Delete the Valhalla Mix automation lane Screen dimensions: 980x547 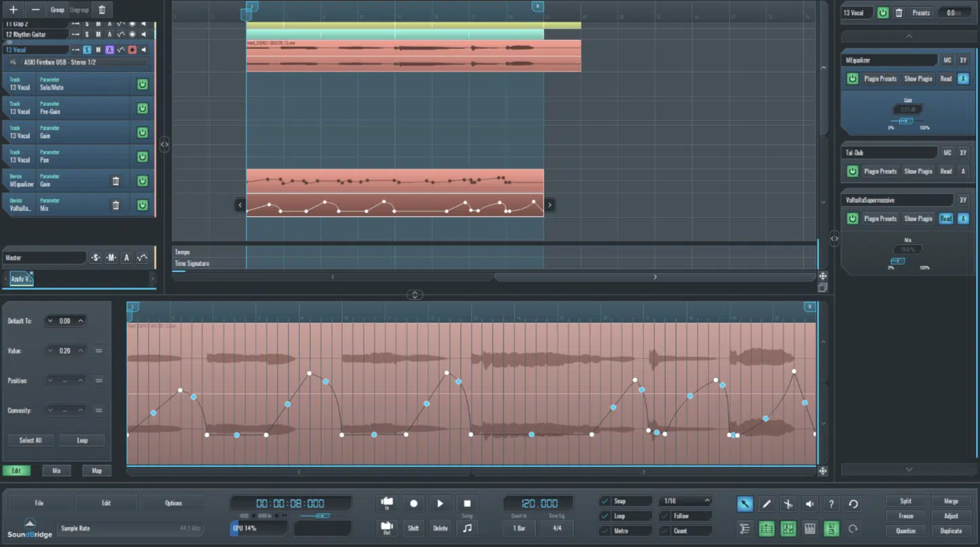(x=115, y=205)
